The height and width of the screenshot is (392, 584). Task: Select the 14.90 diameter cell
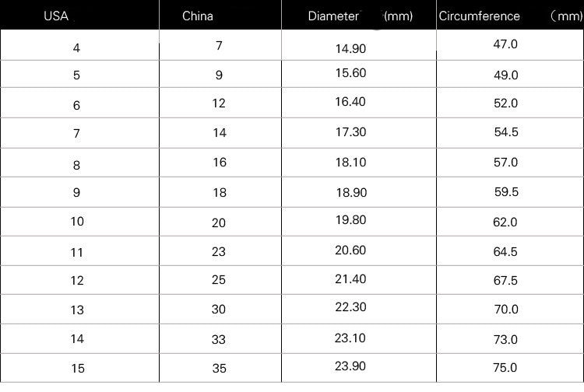tap(350, 48)
